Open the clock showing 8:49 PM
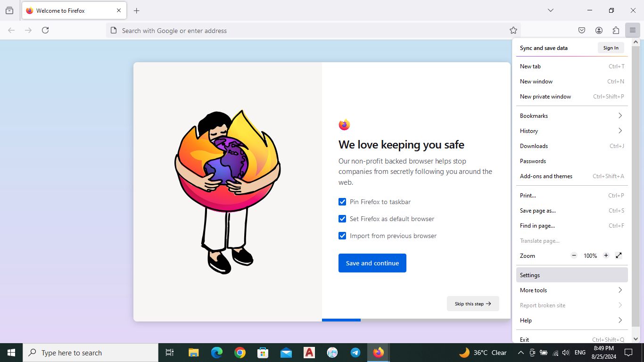The height and width of the screenshot is (362, 644). coord(603,353)
